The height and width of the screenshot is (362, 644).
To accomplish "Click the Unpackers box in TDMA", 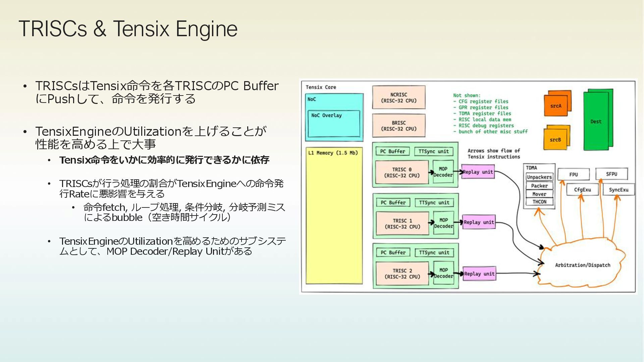I will point(539,177).
